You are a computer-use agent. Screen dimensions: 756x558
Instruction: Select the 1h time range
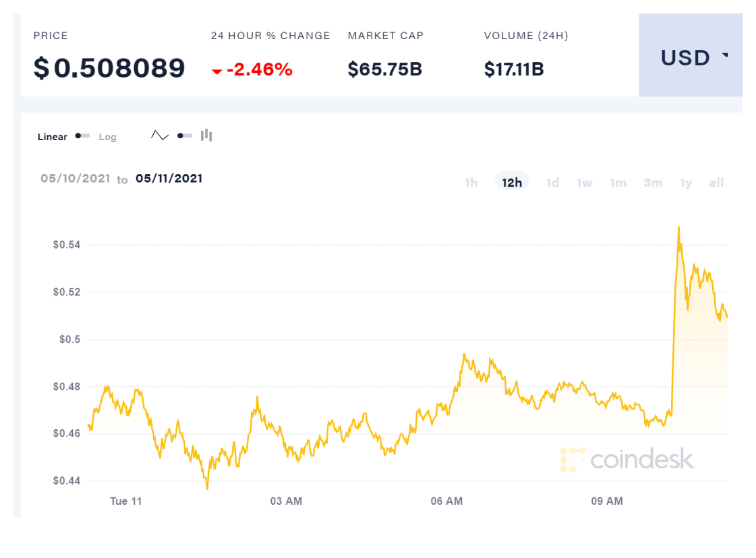coord(471,183)
